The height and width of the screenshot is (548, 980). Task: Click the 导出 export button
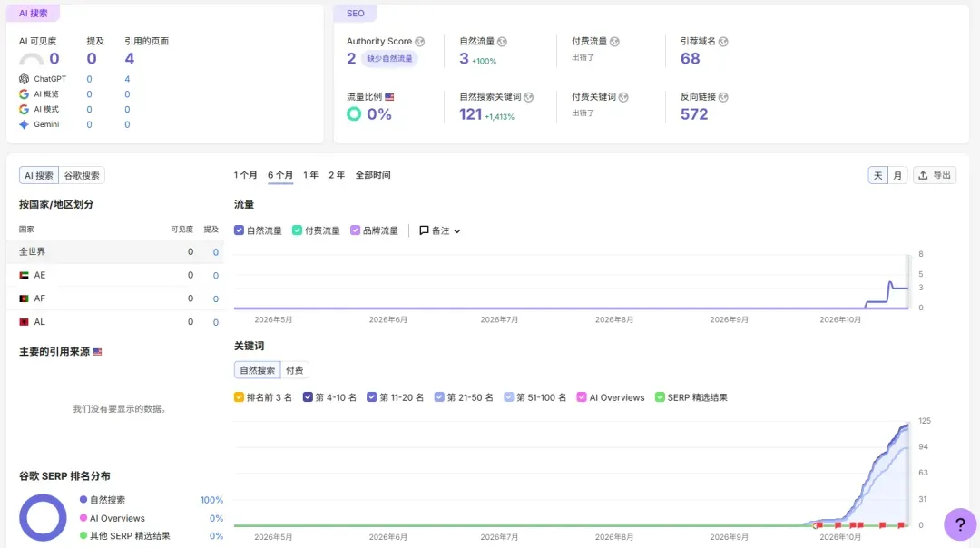click(935, 176)
